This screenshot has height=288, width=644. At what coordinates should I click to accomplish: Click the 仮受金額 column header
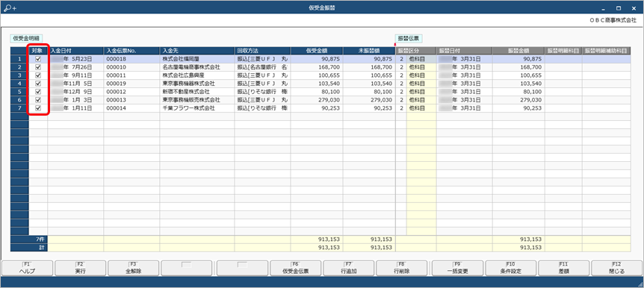[317, 51]
